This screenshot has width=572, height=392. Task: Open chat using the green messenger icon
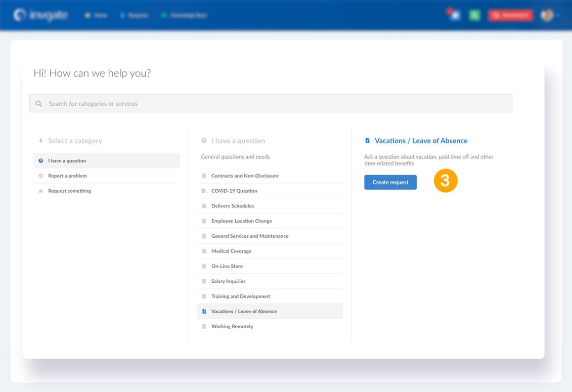coord(474,15)
